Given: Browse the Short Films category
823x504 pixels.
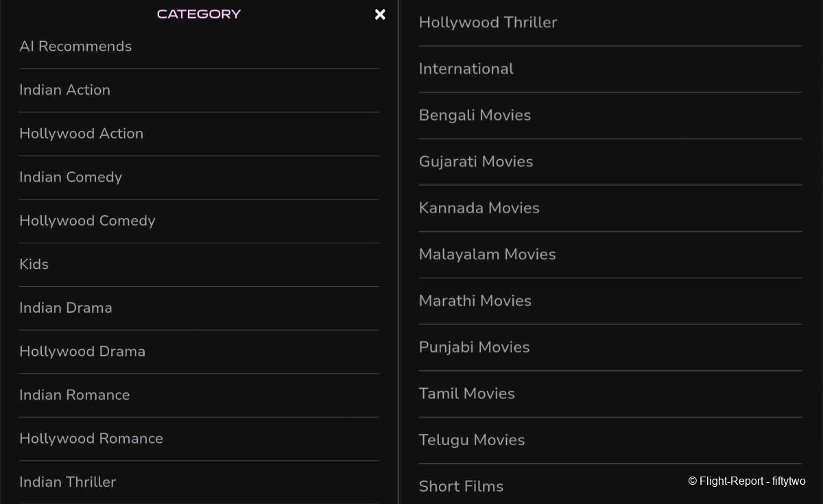Looking at the screenshot, I should [x=461, y=486].
